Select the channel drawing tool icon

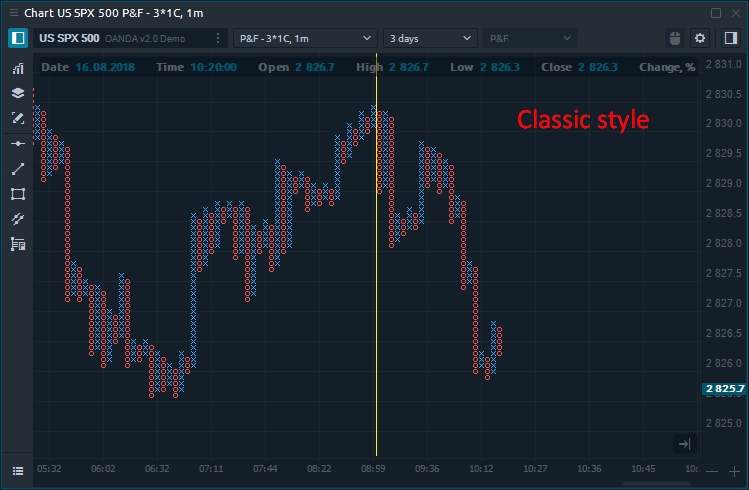click(18, 219)
